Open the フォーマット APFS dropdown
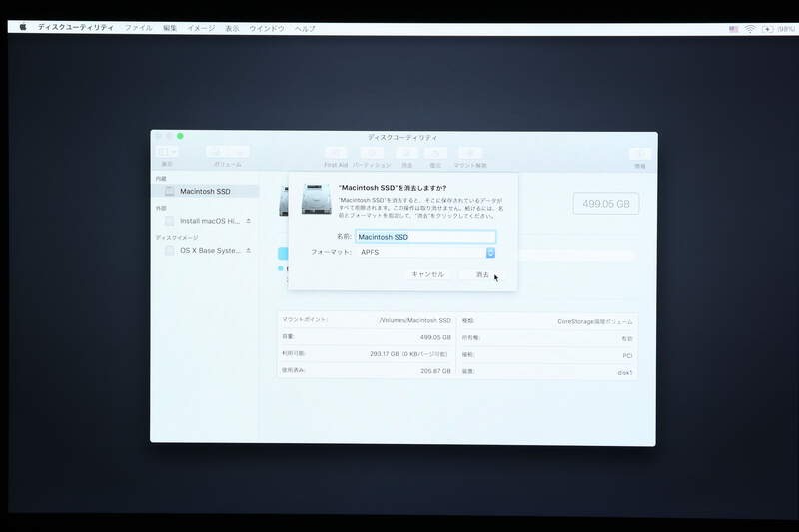Screen dimensions: 799x532 click(425, 252)
